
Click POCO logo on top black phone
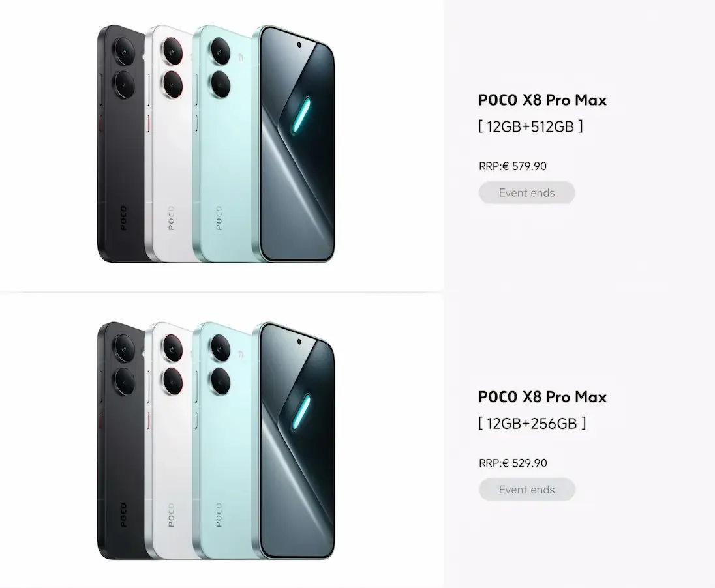(123, 218)
